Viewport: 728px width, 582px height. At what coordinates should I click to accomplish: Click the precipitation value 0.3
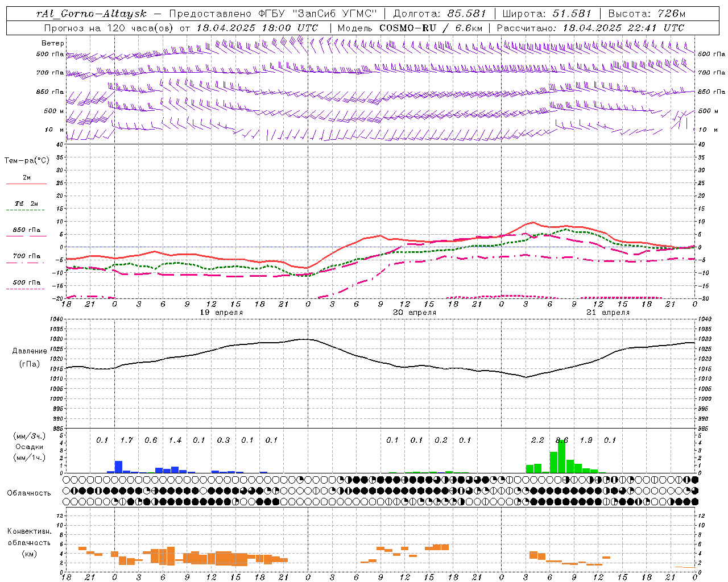point(224,440)
